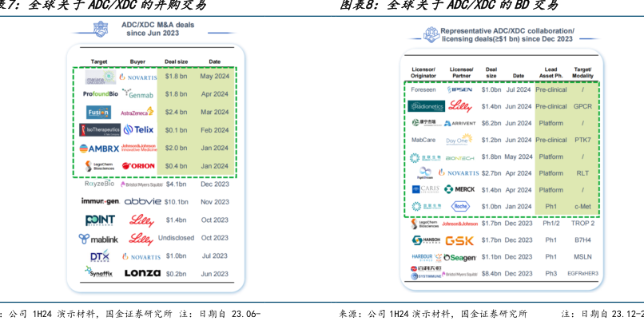Select the MERCK logo

click(x=460, y=189)
